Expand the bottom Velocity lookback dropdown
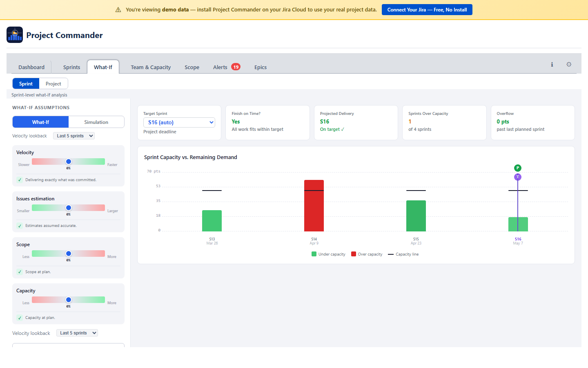Viewport: 588px width, 368px height. pos(77,333)
